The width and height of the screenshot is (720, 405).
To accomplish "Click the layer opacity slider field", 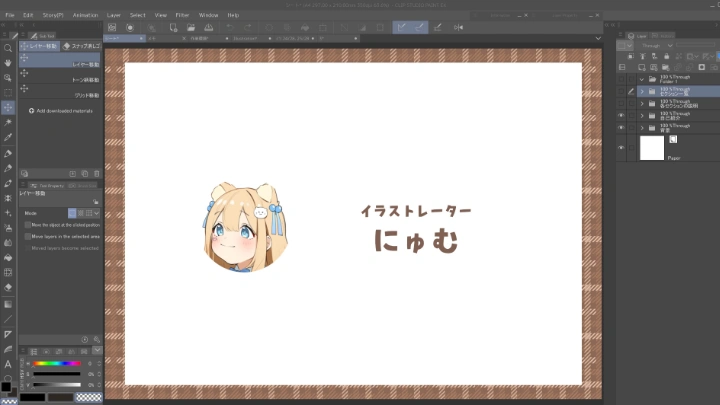I will (695, 45).
